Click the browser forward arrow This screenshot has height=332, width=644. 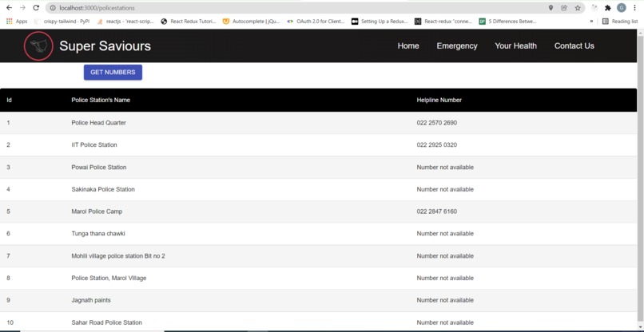tap(22, 8)
